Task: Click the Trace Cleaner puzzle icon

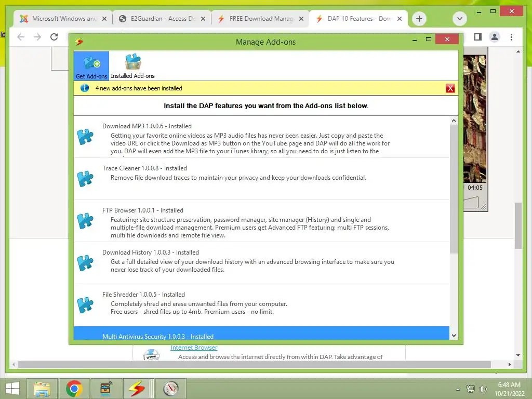Action: tap(85, 179)
